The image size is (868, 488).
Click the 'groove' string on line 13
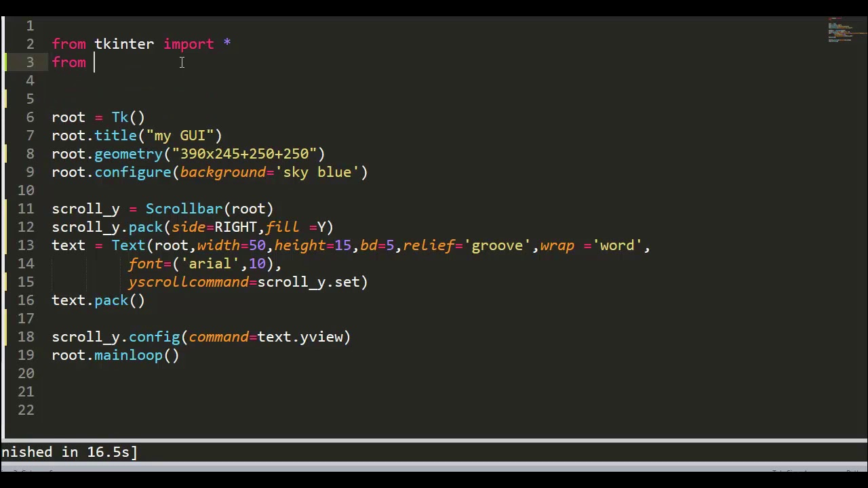(x=497, y=245)
